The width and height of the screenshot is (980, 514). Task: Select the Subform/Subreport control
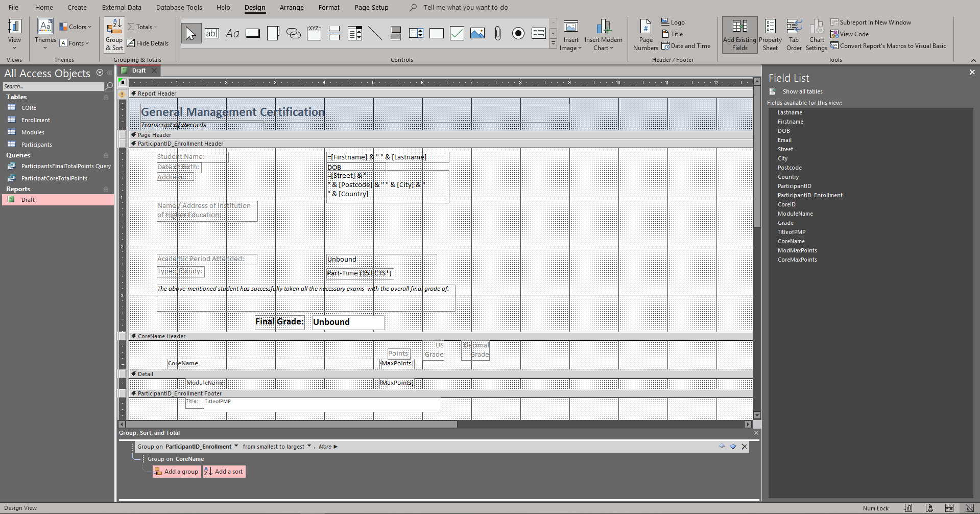coord(539,34)
